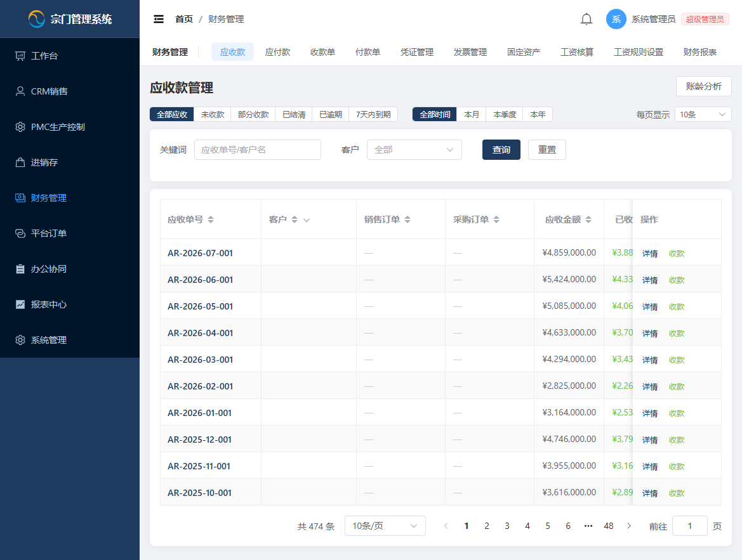Image resolution: width=742 pixels, height=560 pixels.
Task: Focus the 关键词 search input
Action: point(258,150)
